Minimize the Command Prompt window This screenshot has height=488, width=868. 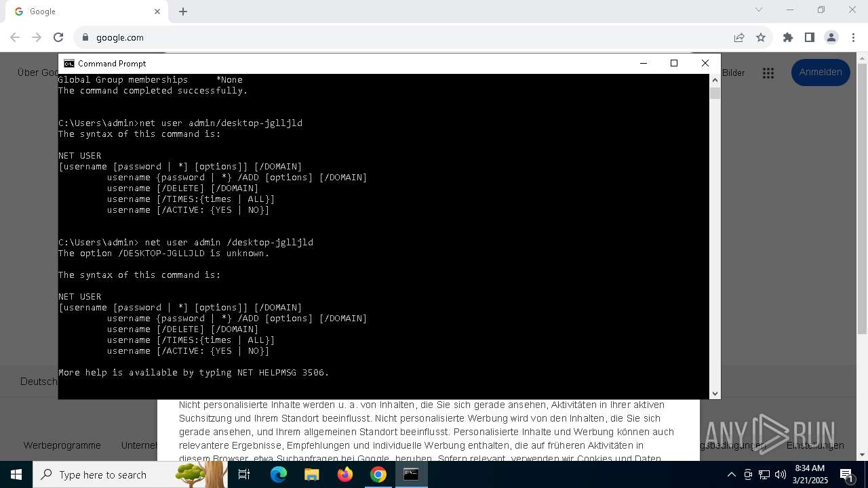point(643,63)
